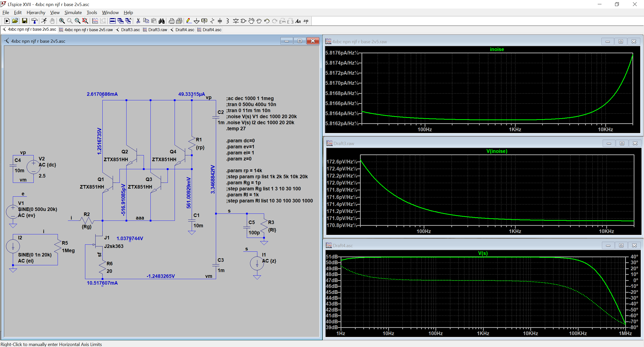644x347 pixels.
Task: Tile windows with the tile icon
Action: (x=113, y=21)
